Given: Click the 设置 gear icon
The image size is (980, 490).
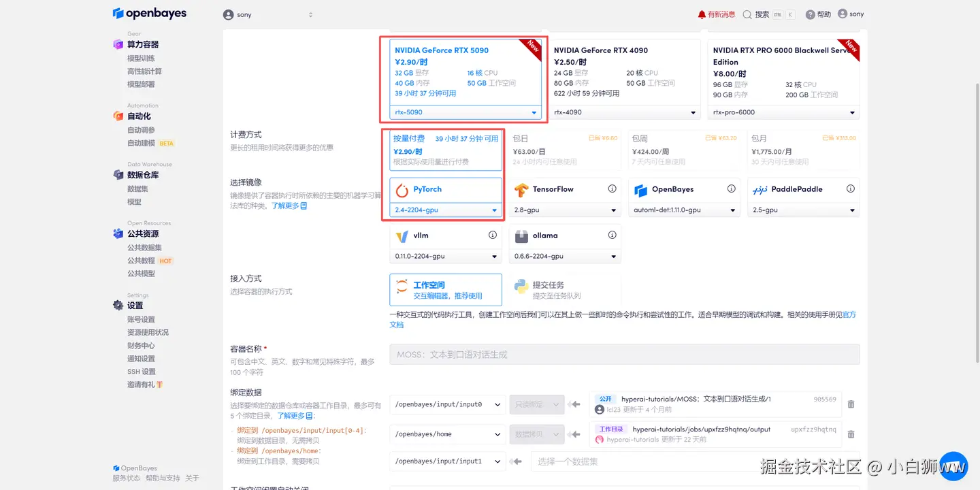Looking at the screenshot, I should [x=118, y=306].
